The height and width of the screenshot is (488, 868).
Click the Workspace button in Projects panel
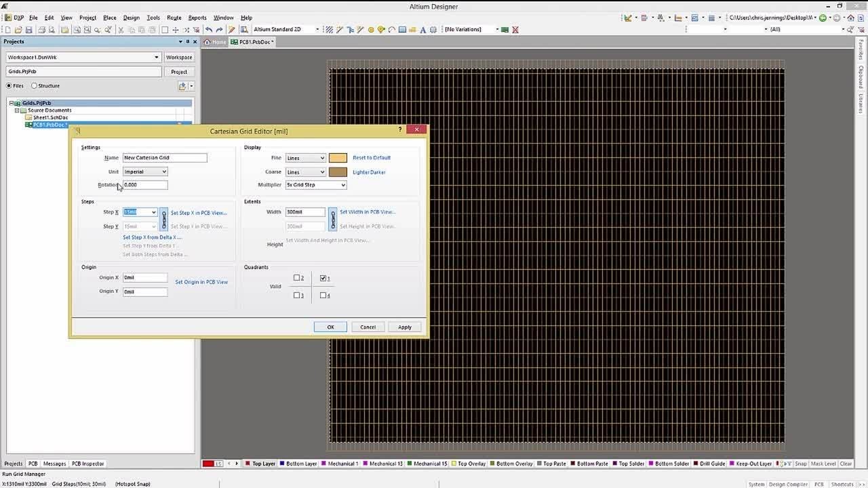click(x=179, y=58)
